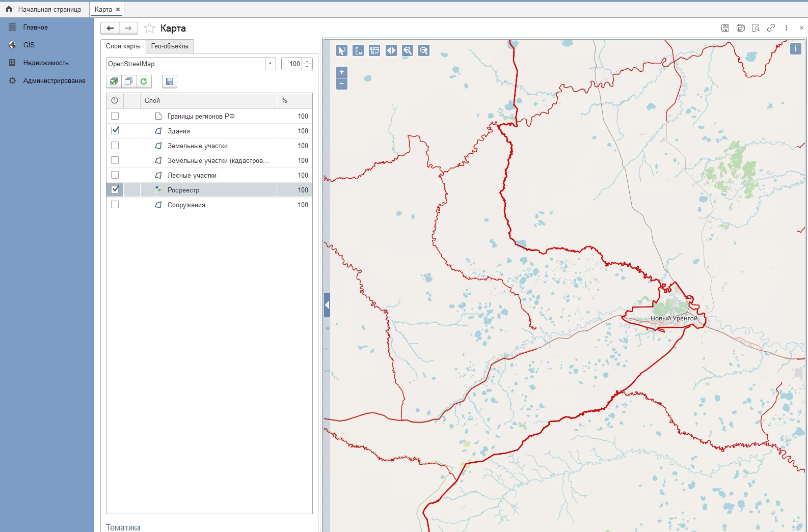Increase the opacity value stepper
Screen dimensions: 808x532
click(307, 61)
